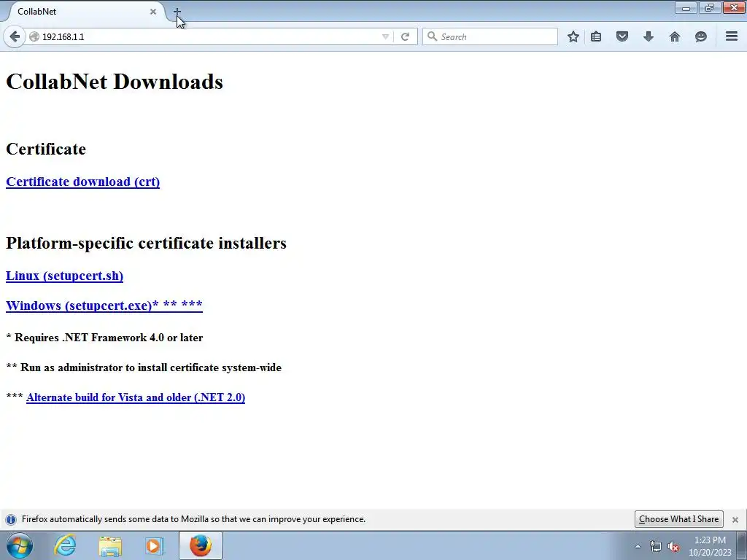Image resolution: width=747 pixels, height=560 pixels.
Task: Reload the page using the refresh icon
Action: [405, 36]
